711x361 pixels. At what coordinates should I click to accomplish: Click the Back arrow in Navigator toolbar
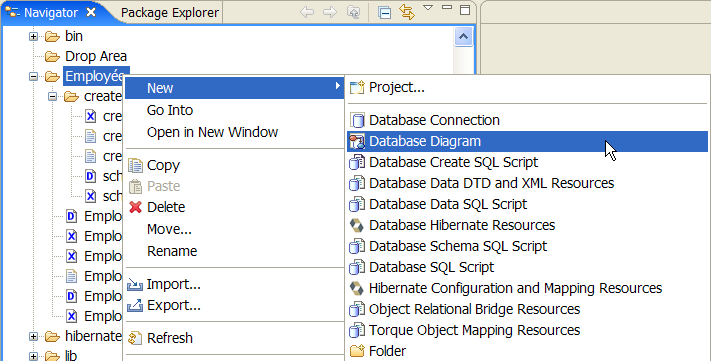[x=307, y=12]
